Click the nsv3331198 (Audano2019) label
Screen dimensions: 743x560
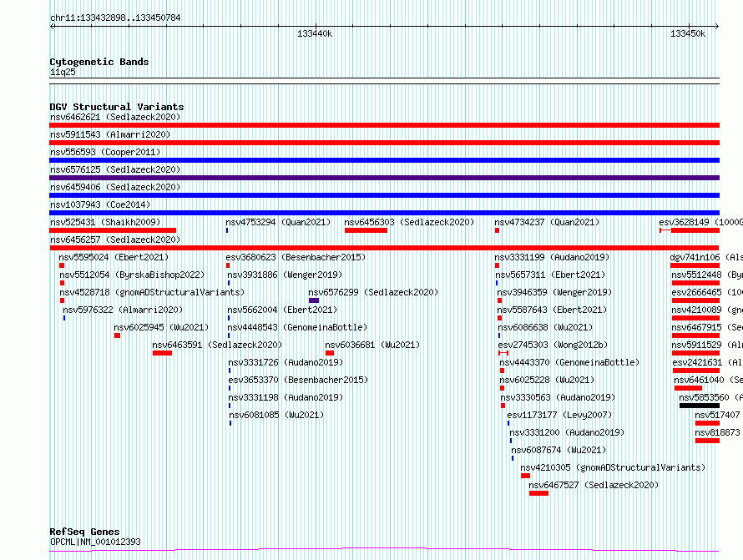286,397
